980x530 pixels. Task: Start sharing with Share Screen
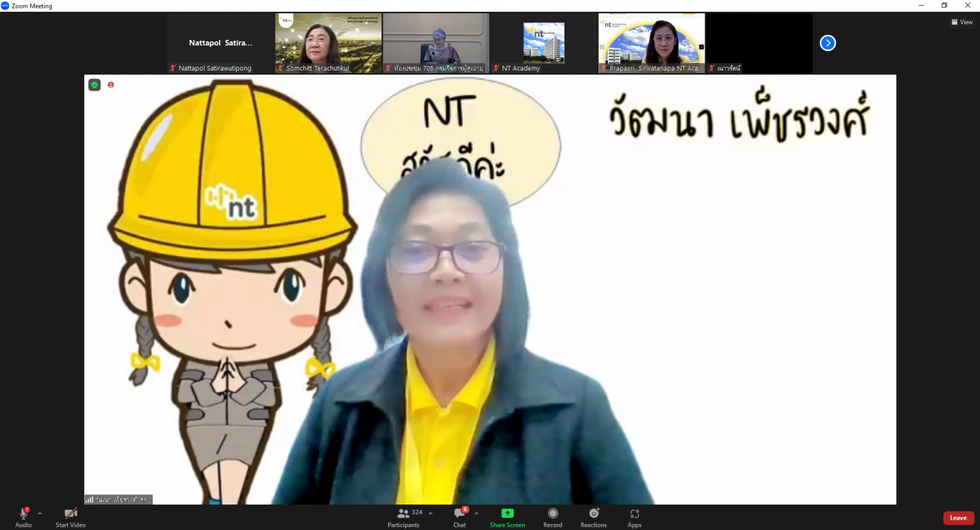[507, 518]
